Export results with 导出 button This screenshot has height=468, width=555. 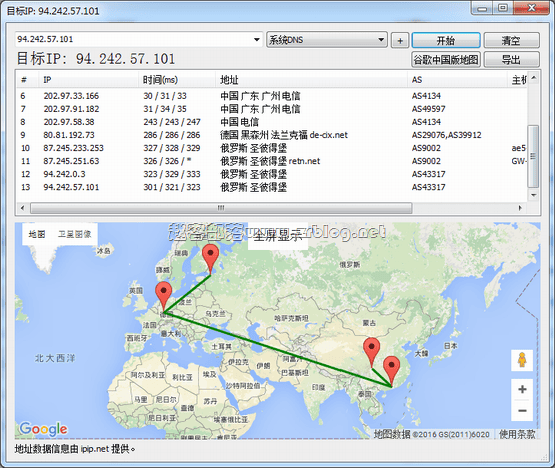(511, 59)
